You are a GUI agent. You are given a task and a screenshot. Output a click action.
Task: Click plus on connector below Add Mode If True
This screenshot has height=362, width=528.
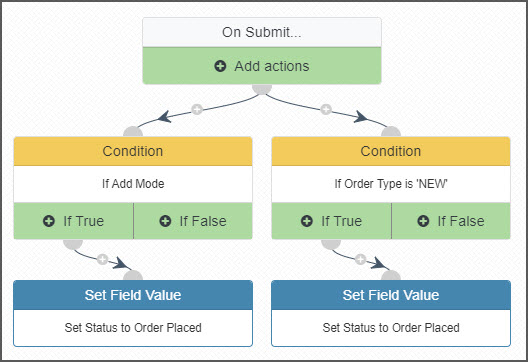tap(102, 259)
